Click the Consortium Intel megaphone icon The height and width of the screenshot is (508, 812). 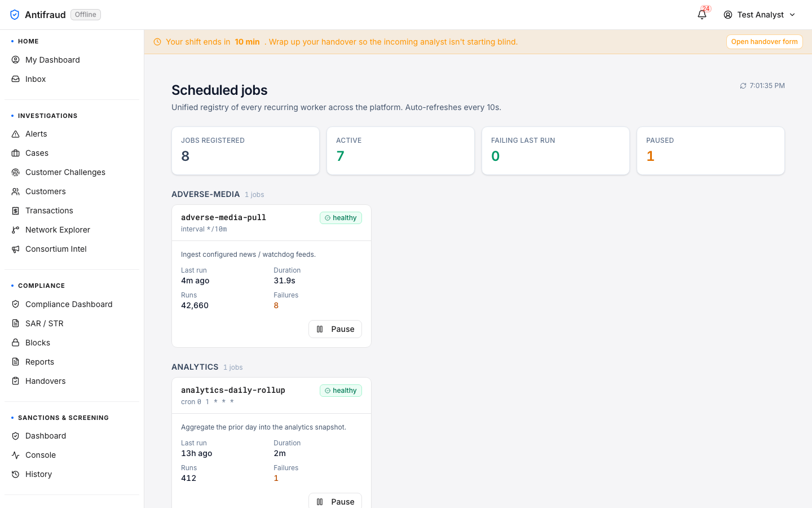16,249
